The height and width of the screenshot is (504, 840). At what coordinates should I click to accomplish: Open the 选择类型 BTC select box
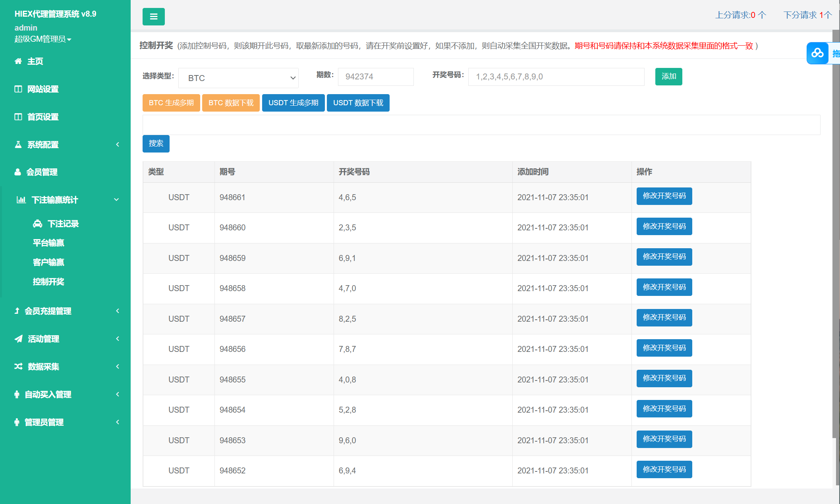coord(238,78)
